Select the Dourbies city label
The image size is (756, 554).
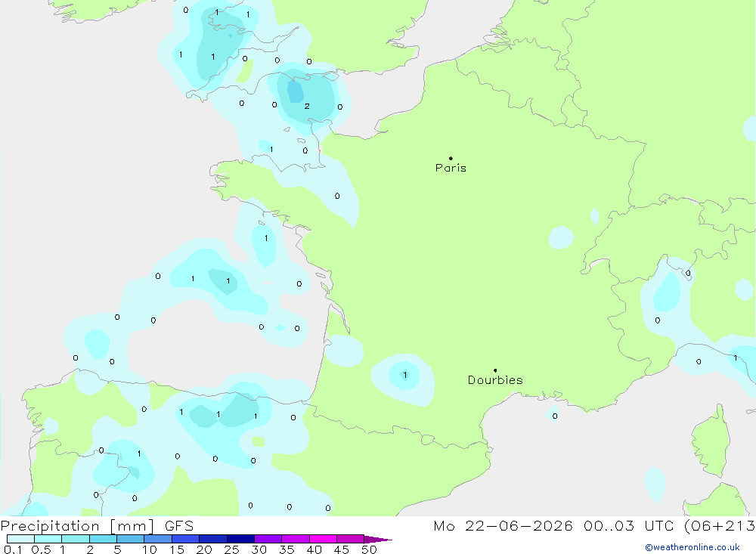click(495, 380)
